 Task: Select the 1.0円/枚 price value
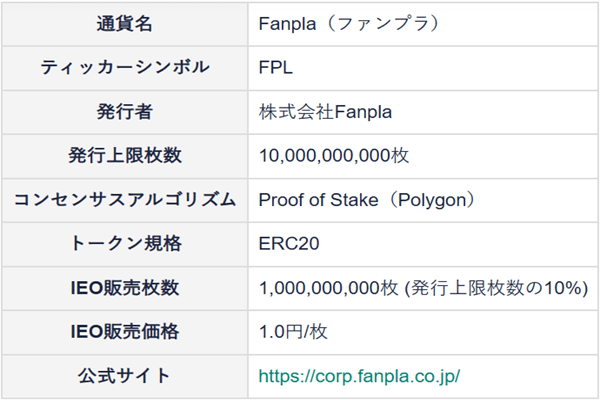pos(293,332)
